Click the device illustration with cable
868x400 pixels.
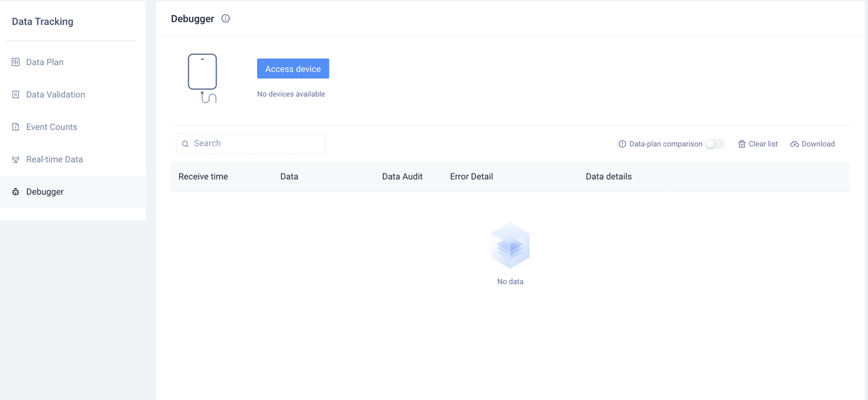pyautogui.click(x=203, y=78)
